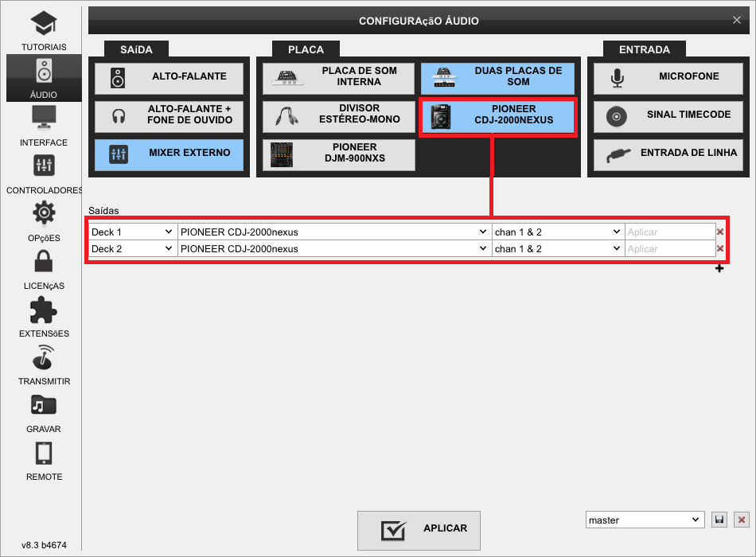Choose Pioneer CDJ-2000NEXUS card
756x557 pixels.
498,117
